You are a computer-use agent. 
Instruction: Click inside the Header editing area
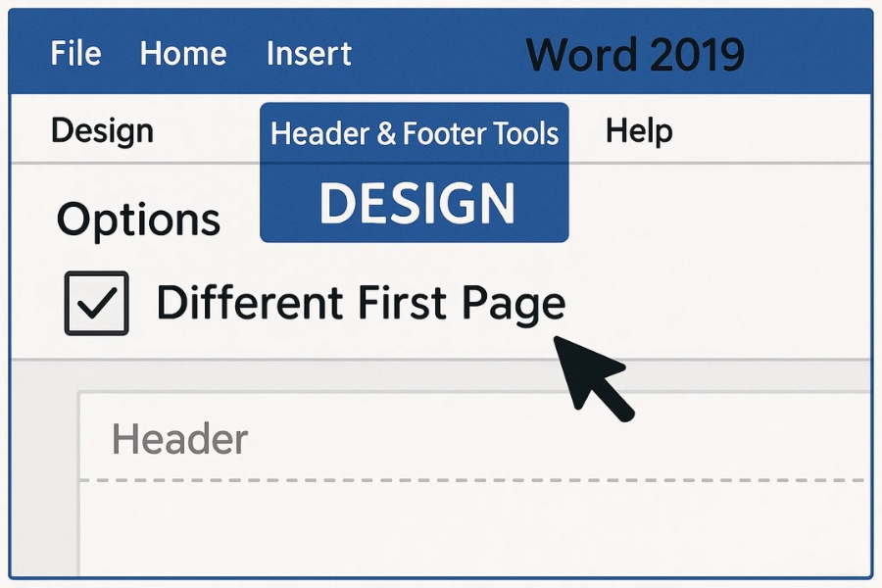441,439
